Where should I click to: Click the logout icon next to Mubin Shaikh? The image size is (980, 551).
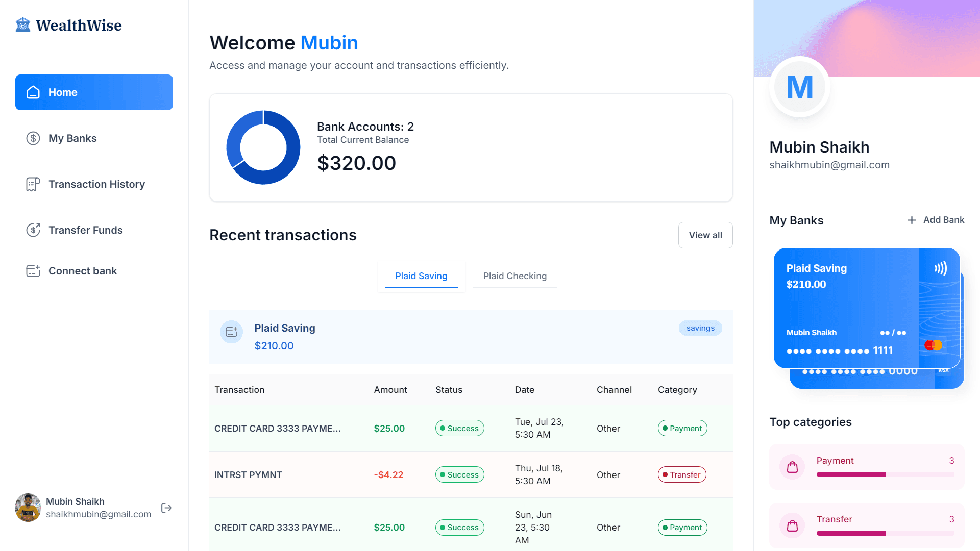[166, 508]
